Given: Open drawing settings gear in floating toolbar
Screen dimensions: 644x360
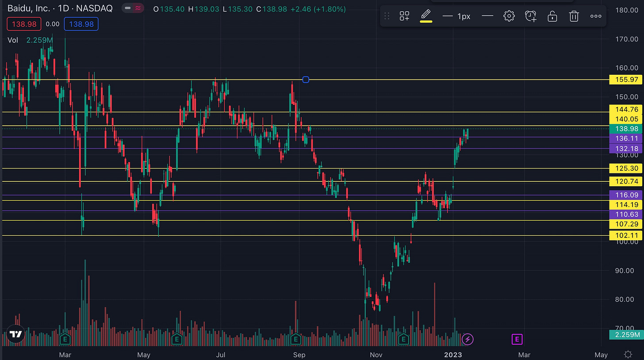Looking at the screenshot, I should coord(509,16).
